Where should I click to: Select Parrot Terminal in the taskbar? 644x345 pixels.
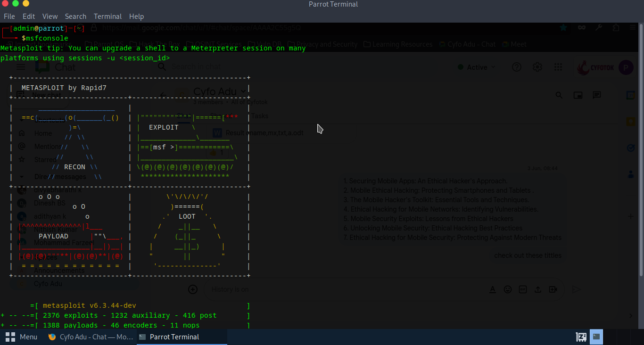182,337
